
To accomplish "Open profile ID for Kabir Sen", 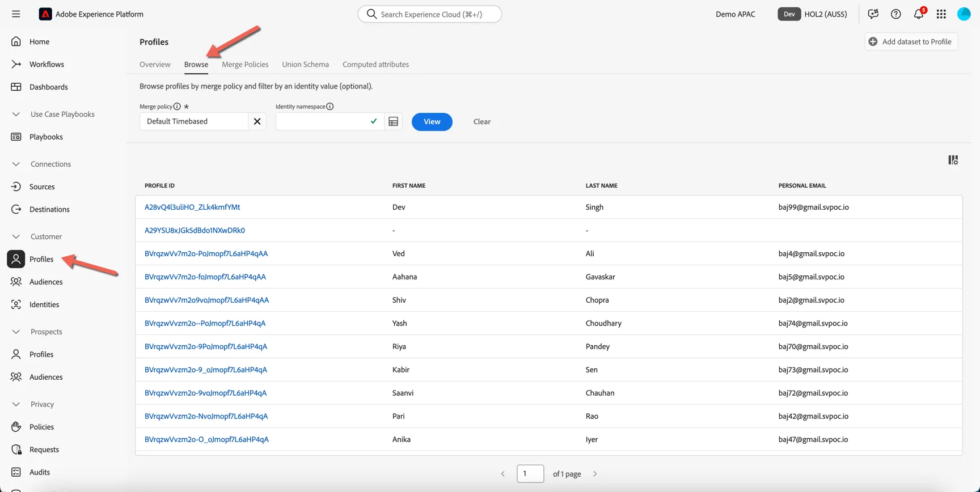I will [206, 370].
